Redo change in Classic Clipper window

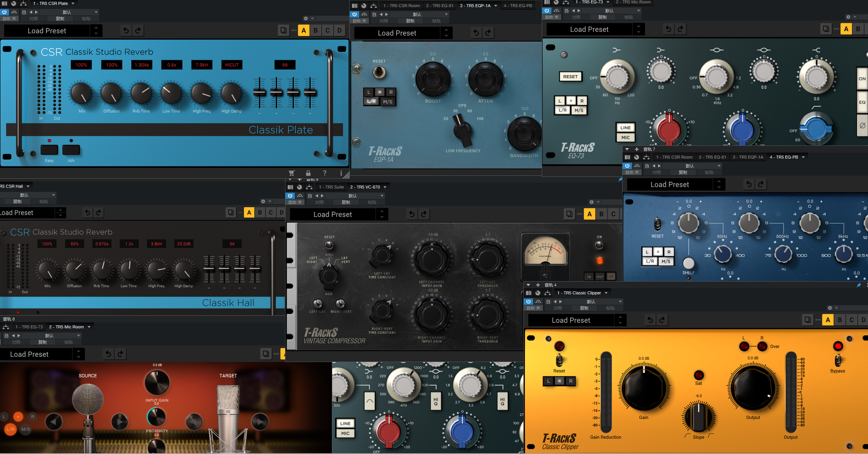point(662,320)
